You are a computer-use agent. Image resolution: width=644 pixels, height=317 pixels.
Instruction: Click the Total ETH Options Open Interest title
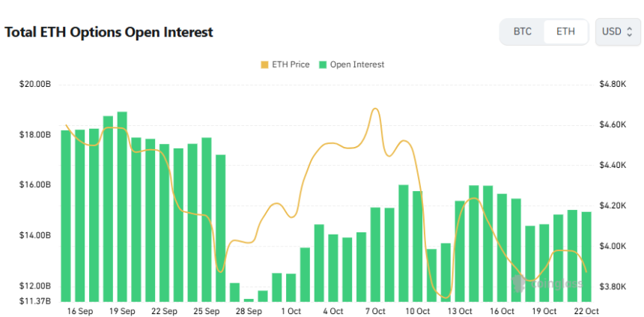tap(109, 32)
